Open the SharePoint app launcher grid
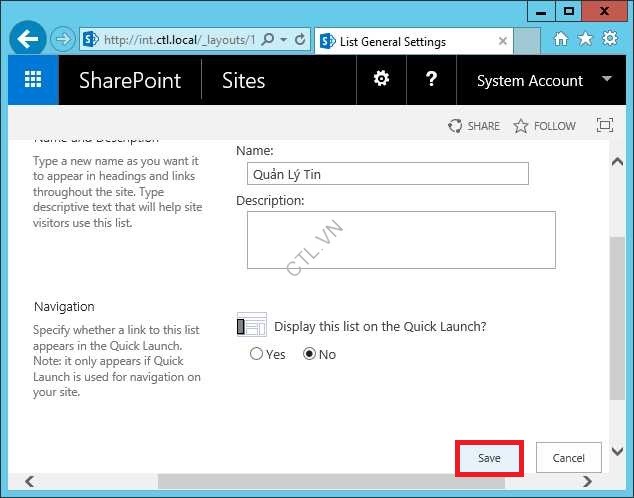Viewport: 634px width, 498px height. click(x=33, y=81)
